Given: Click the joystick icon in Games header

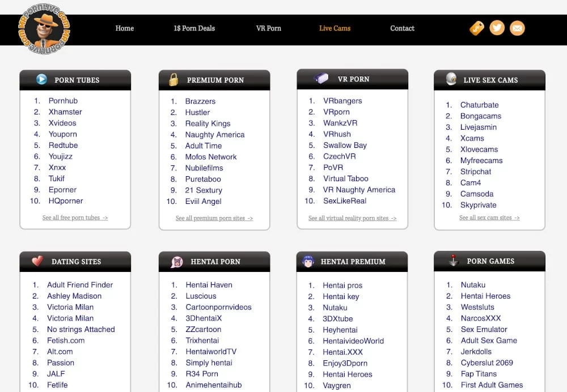Looking at the screenshot, I should [x=453, y=260].
